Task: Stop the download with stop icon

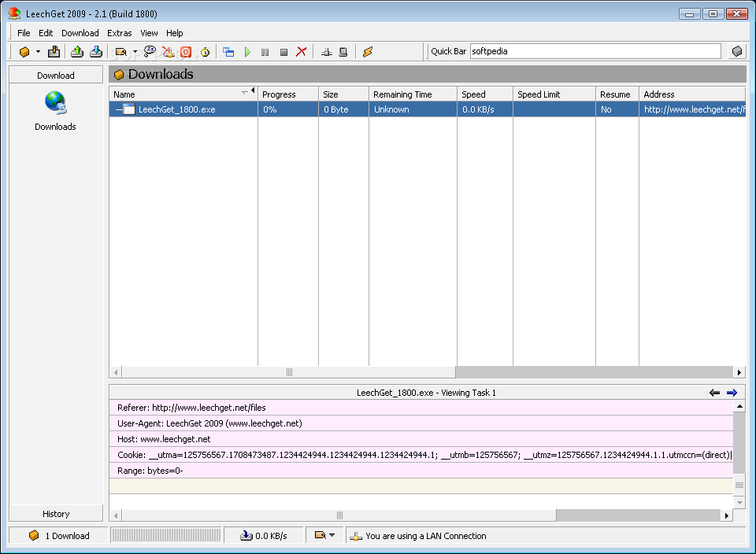Action: click(x=284, y=52)
